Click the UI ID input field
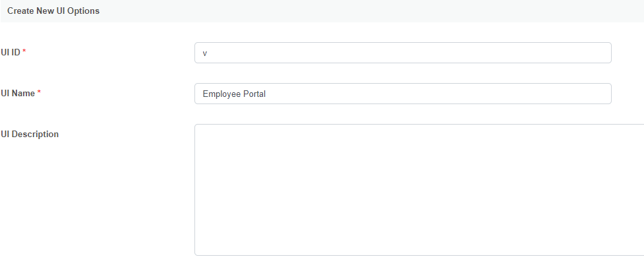This screenshot has width=644, height=267. coord(403,53)
